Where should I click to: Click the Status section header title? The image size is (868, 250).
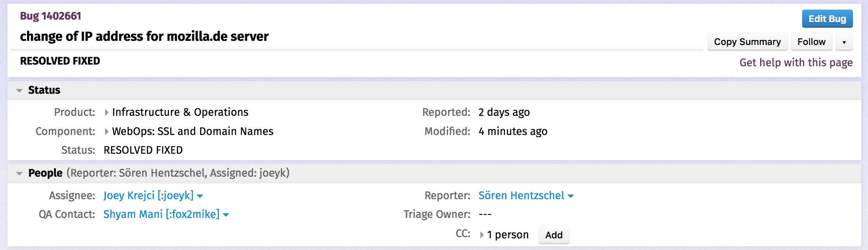44,90
